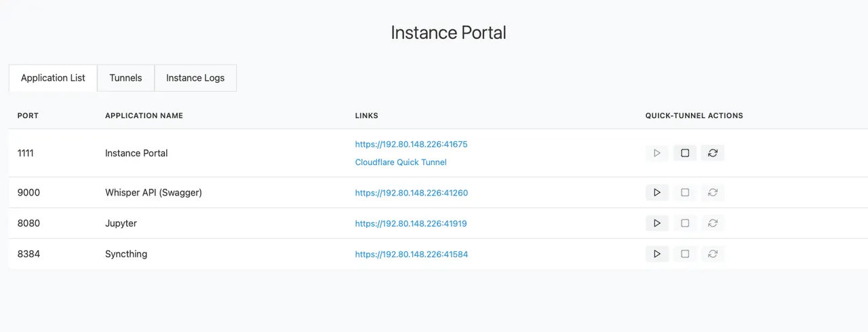Open Syncthing link ending 41584

[412, 255]
